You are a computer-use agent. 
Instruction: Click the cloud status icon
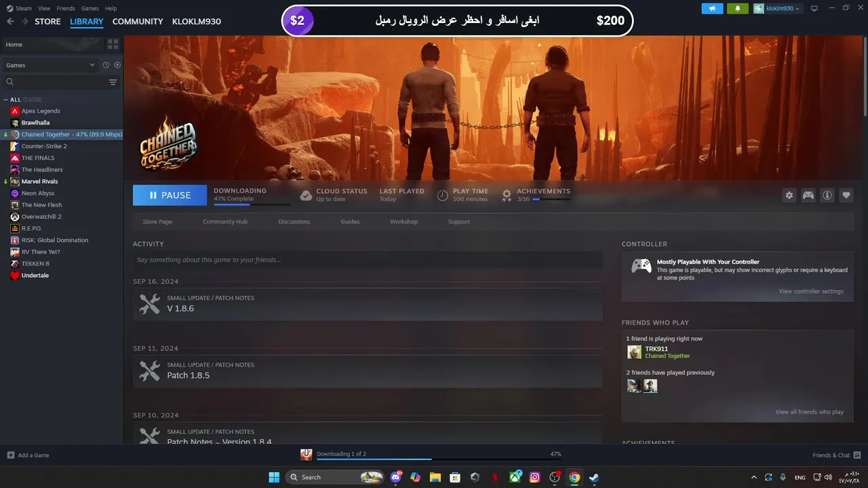306,195
